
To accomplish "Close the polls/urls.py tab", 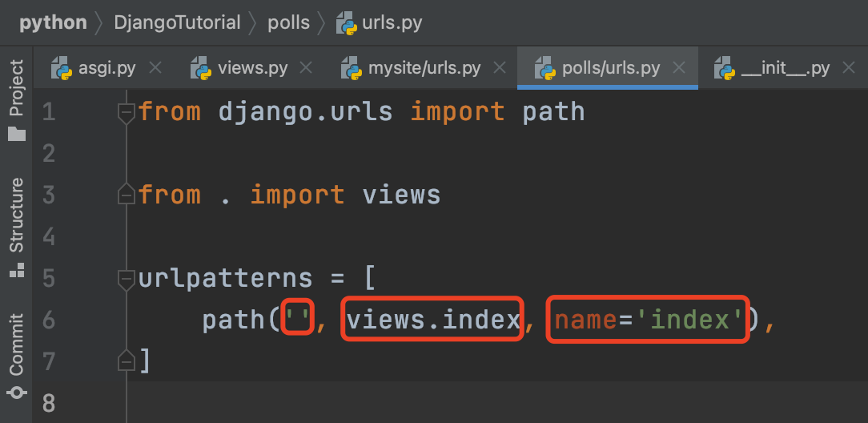I will [679, 68].
